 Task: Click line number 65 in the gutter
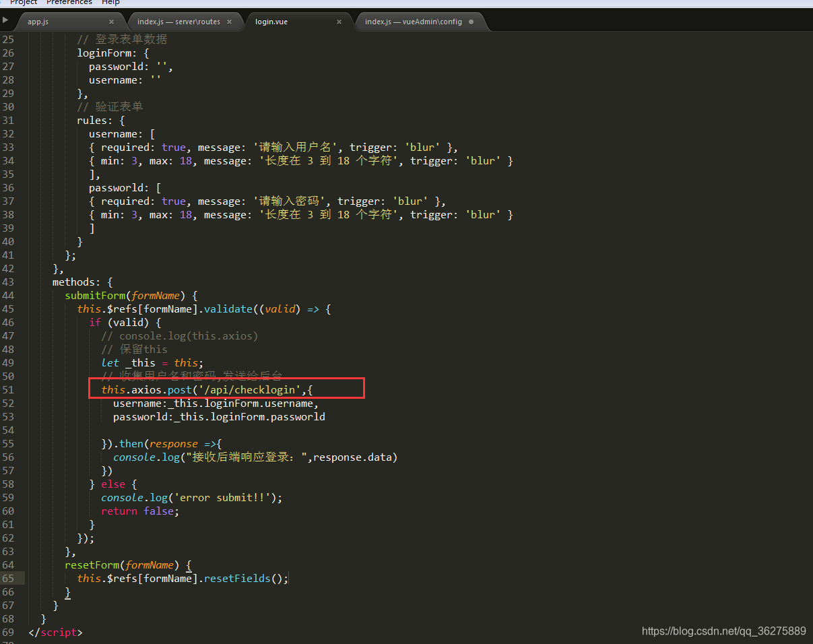(x=8, y=578)
